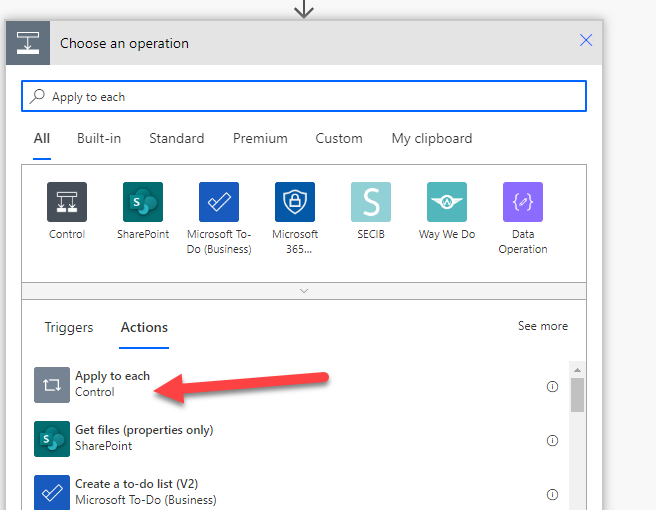Expand the connectors list chevron
This screenshot has height=510, width=656.
(x=304, y=291)
